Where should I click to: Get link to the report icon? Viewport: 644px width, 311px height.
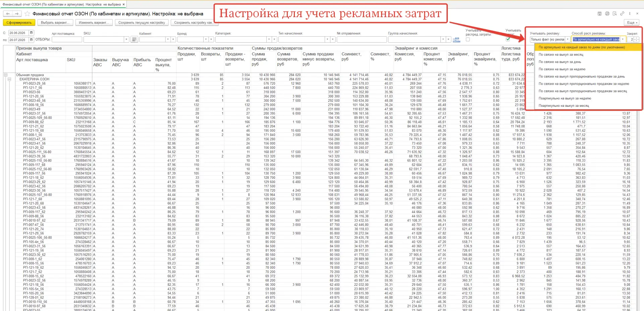(622, 14)
